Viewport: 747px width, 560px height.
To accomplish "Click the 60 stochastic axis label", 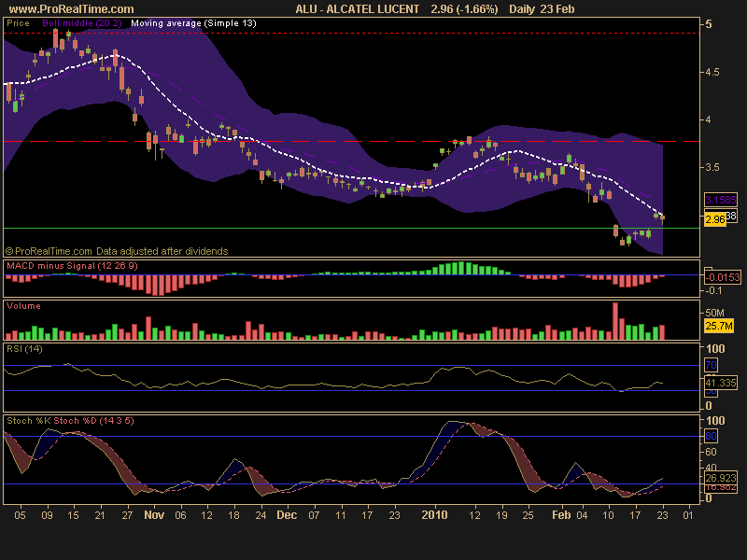I will 711,452.
